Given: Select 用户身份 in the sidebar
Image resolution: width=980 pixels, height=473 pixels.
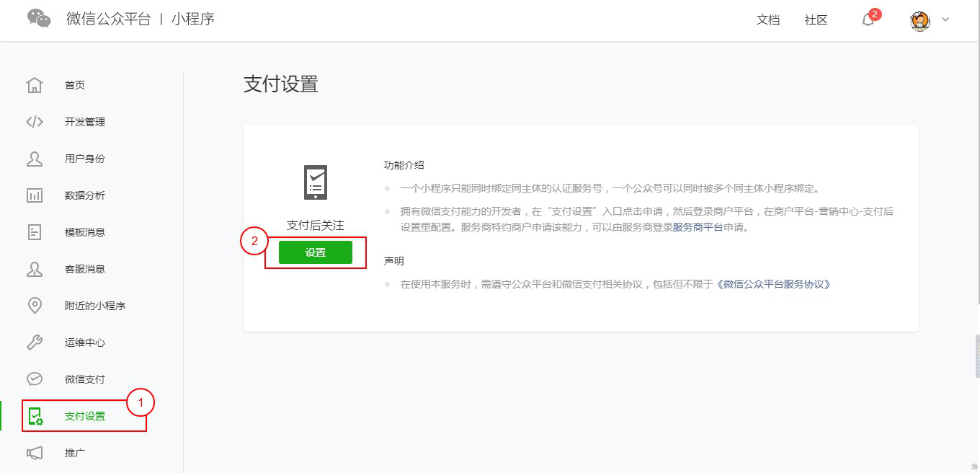Looking at the screenshot, I should [85, 159].
